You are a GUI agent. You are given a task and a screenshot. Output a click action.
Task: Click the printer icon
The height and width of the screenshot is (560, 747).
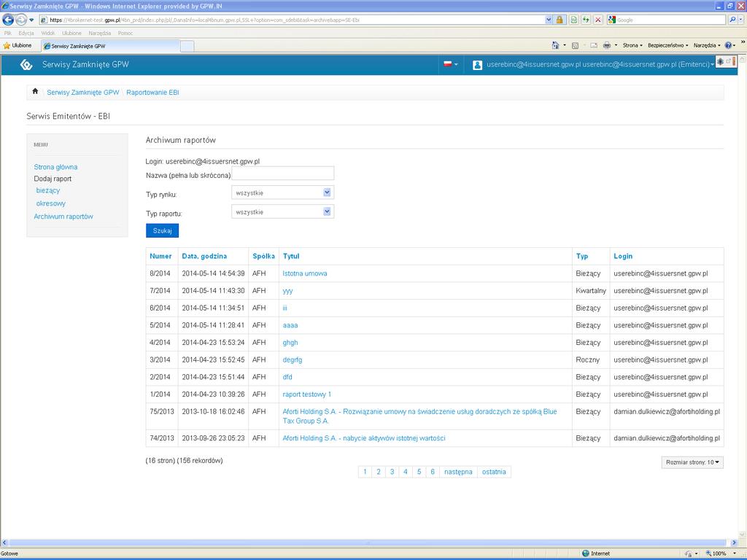pos(607,45)
